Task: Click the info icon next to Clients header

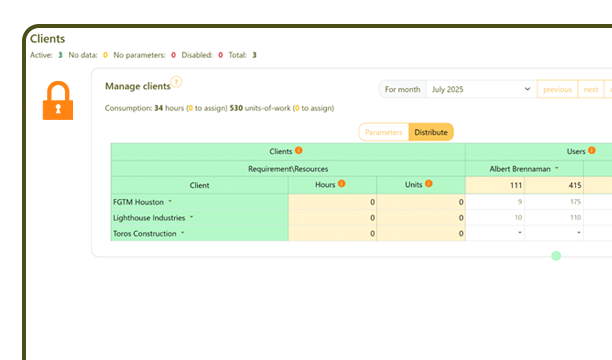Action: 299,150
